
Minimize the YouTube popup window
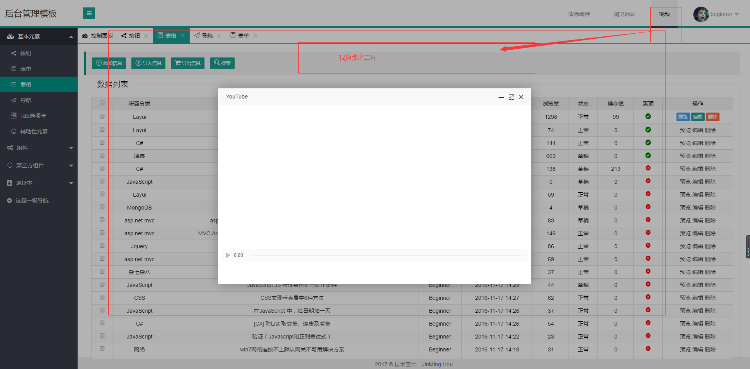point(501,97)
